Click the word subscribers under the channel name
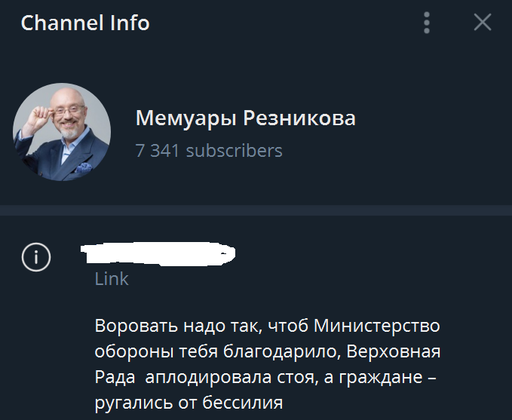The height and width of the screenshot is (420, 512). coord(234,151)
